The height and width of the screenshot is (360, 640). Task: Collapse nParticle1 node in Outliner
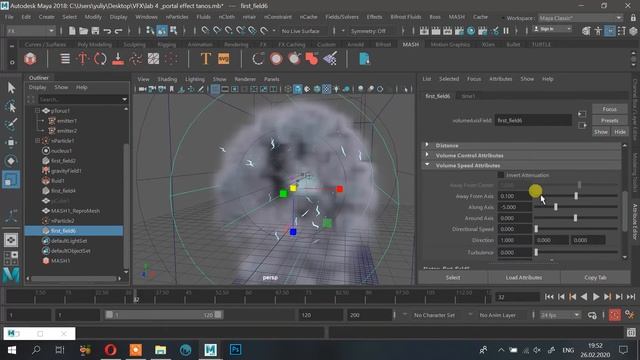[x=37, y=141]
